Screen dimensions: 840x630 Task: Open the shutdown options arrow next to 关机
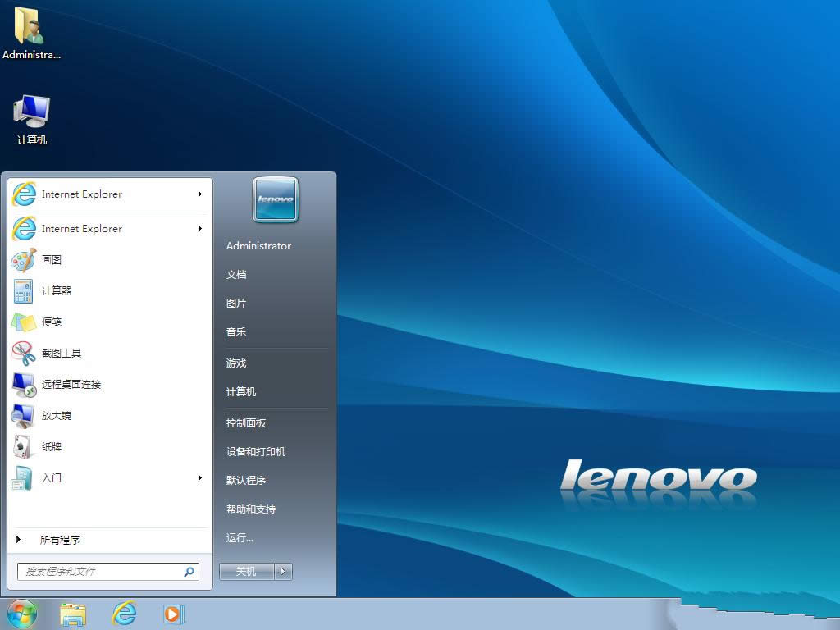[x=282, y=571]
